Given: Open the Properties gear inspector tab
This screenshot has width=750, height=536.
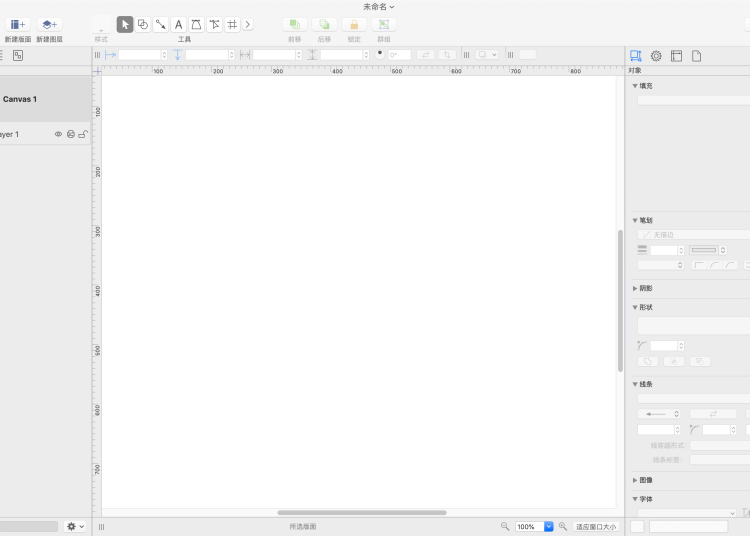Looking at the screenshot, I should point(656,56).
